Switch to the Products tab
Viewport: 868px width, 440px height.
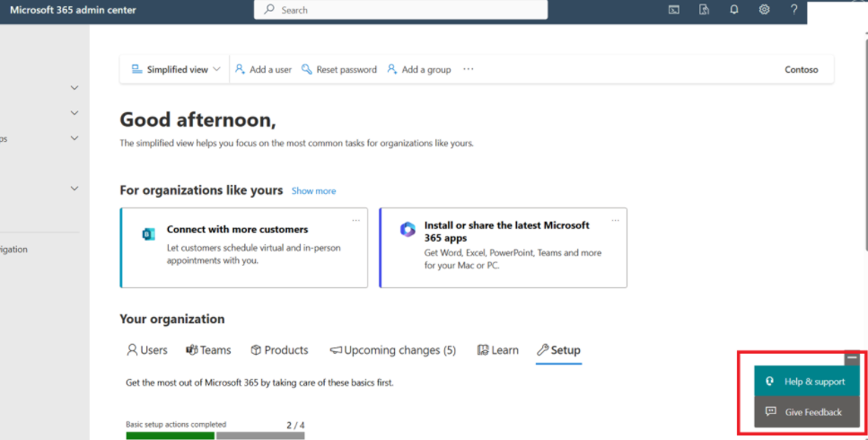(279, 350)
